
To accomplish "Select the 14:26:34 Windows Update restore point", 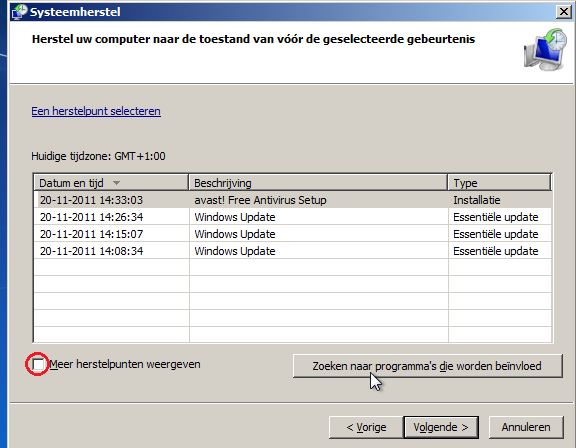I will click(293, 217).
